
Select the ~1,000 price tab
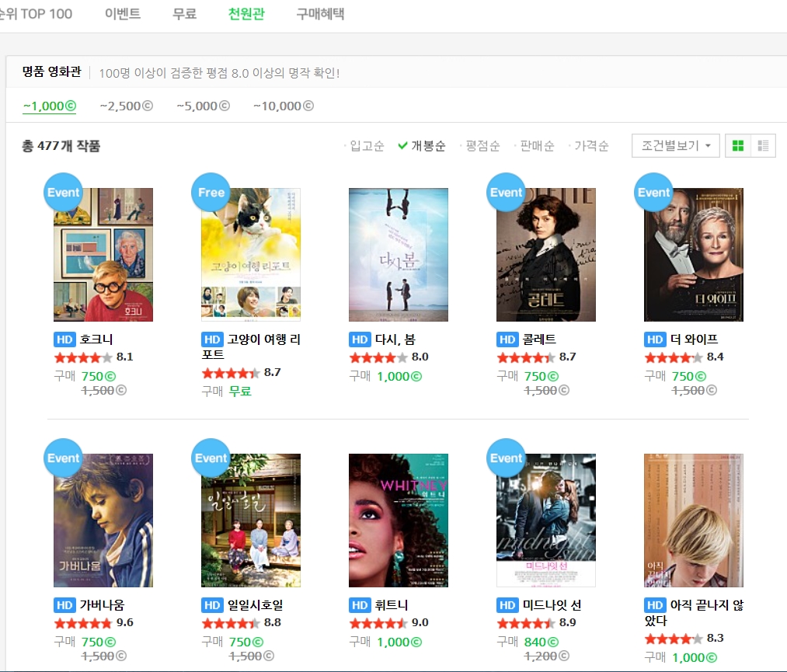(x=49, y=106)
